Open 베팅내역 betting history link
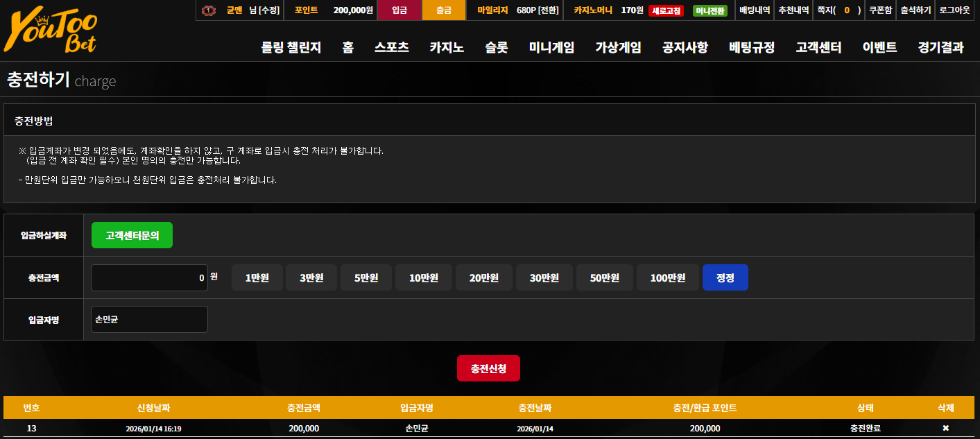The height and width of the screenshot is (439, 980). point(755,10)
